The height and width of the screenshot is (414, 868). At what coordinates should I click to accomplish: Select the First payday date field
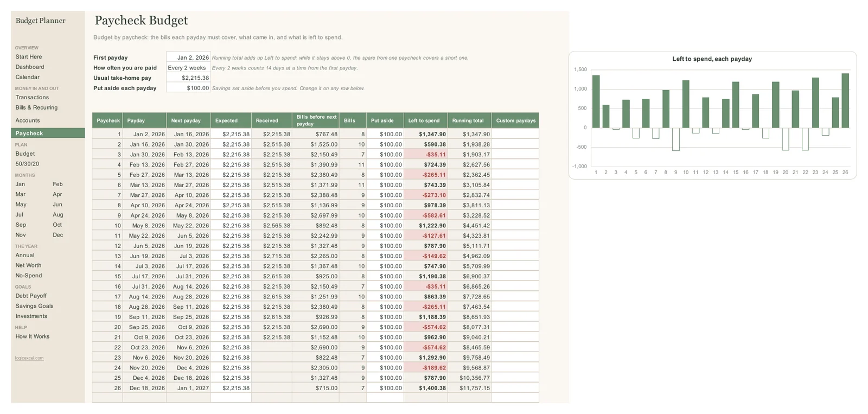click(188, 58)
